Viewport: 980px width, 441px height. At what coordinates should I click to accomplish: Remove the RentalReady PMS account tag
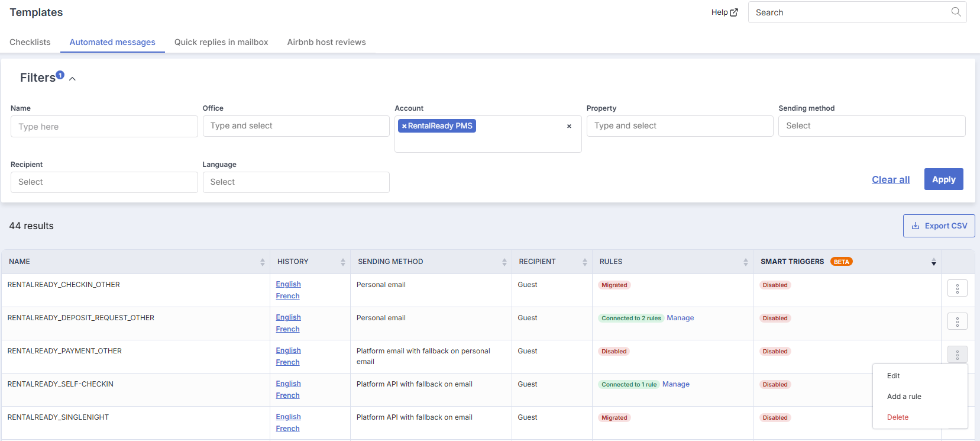pos(405,126)
